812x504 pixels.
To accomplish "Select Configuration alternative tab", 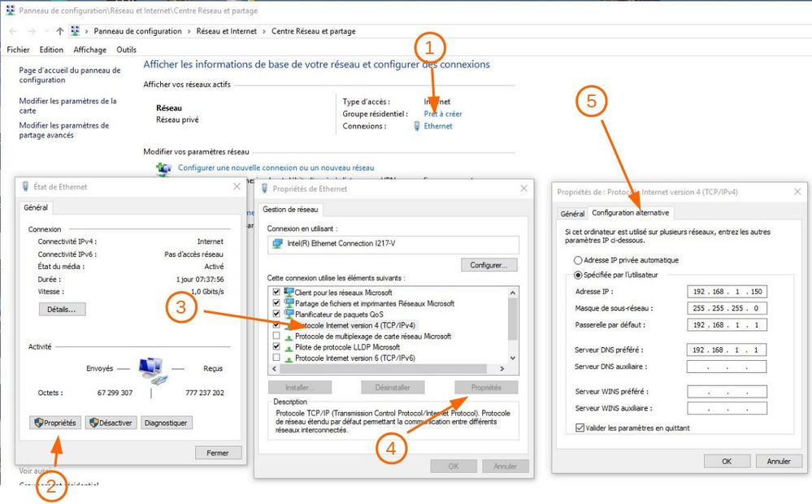I will point(630,212).
